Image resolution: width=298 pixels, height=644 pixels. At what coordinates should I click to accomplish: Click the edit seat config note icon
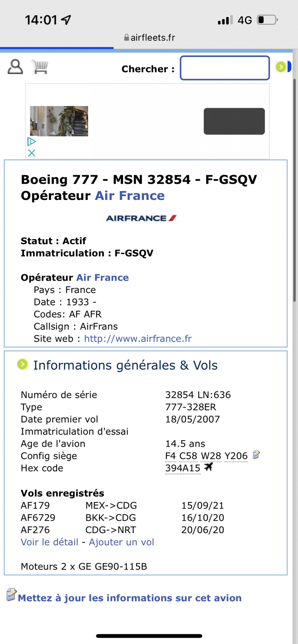point(256,455)
